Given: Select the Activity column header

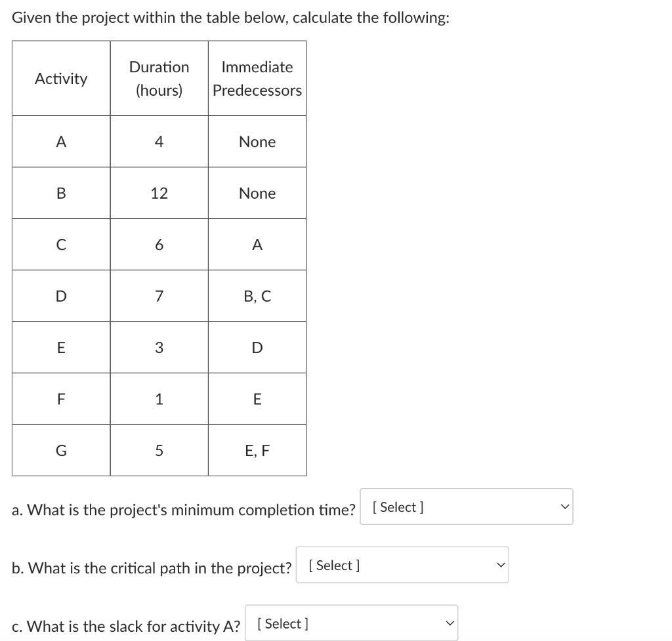Looking at the screenshot, I should pos(60,78).
